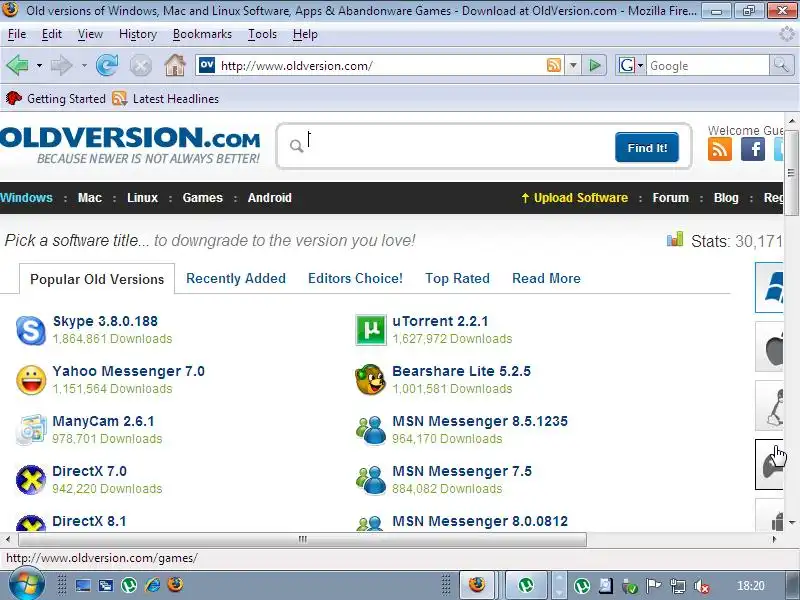800x600 pixels.
Task: Open the Blog link
Action: 726,197
